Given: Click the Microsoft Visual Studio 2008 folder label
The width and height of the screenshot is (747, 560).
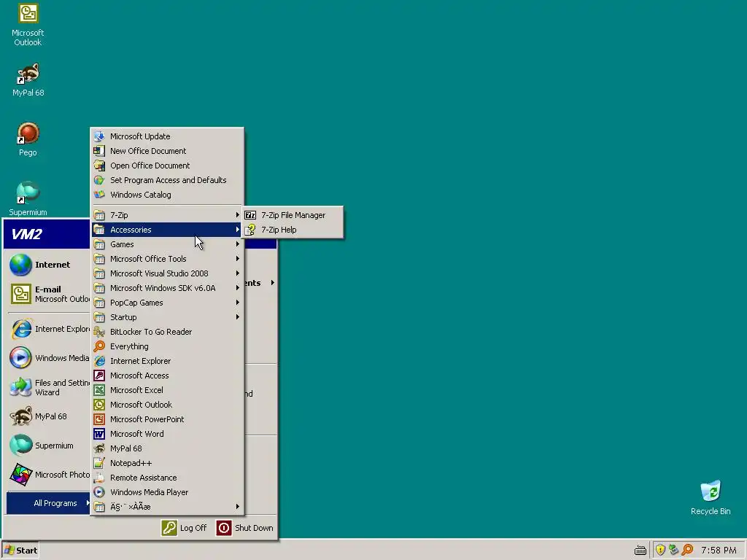Looking at the screenshot, I should pos(159,273).
